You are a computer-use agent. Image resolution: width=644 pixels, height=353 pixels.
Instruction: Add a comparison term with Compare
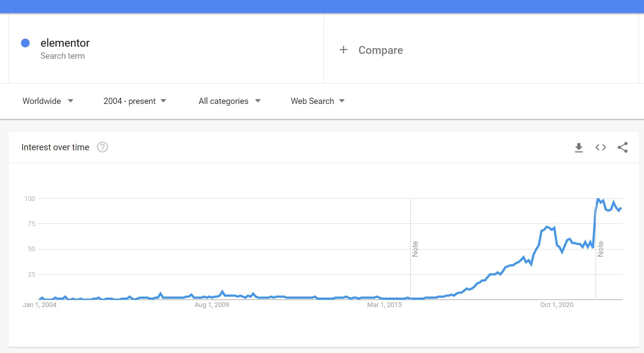point(380,50)
